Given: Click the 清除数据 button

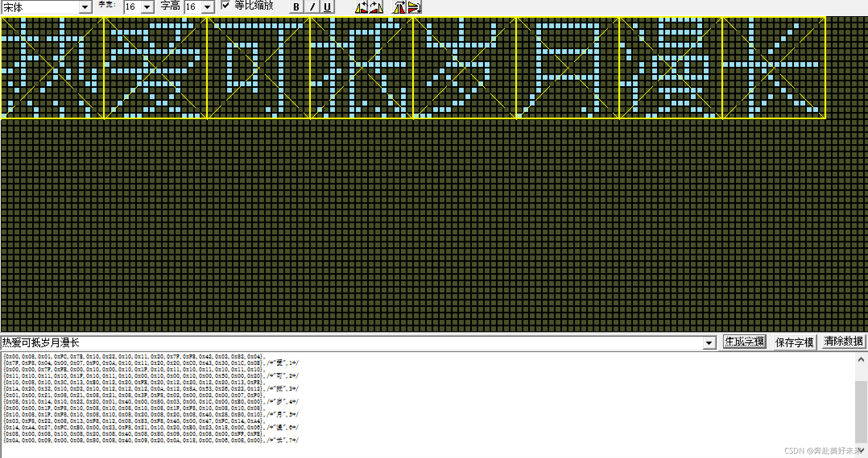Looking at the screenshot, I should click(843, 342).
